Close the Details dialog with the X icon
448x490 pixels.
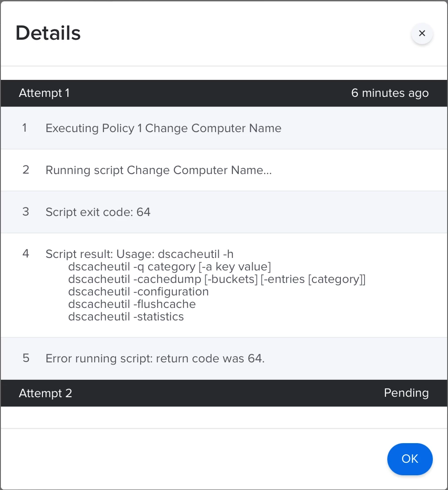click(x=422, y=33)
